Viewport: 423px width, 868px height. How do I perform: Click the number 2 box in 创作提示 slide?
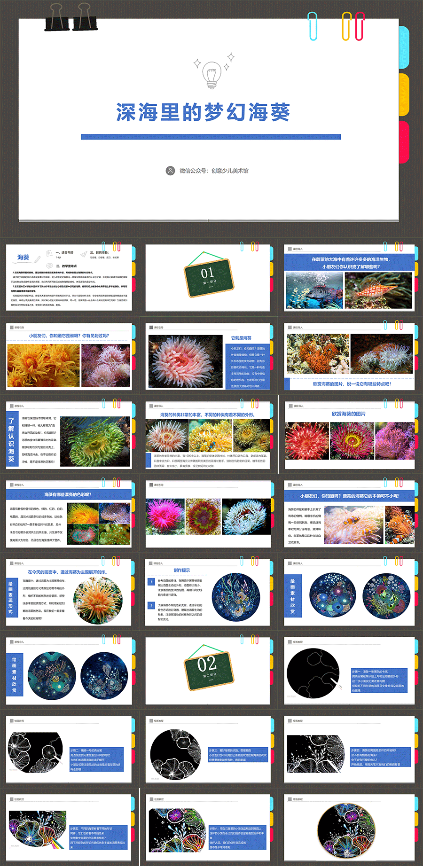pos(151,605)
